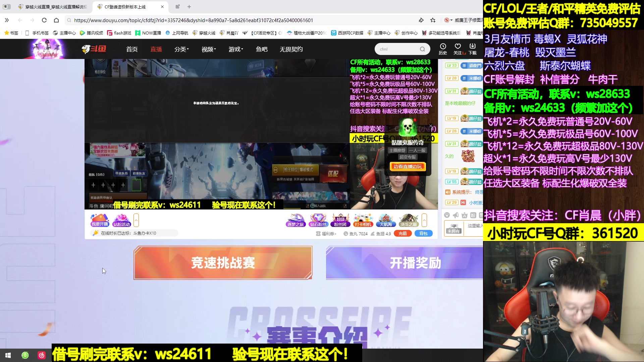Expand the bookmarks sidebar chevron
The image size is (644, 362).
click(7, 20)
